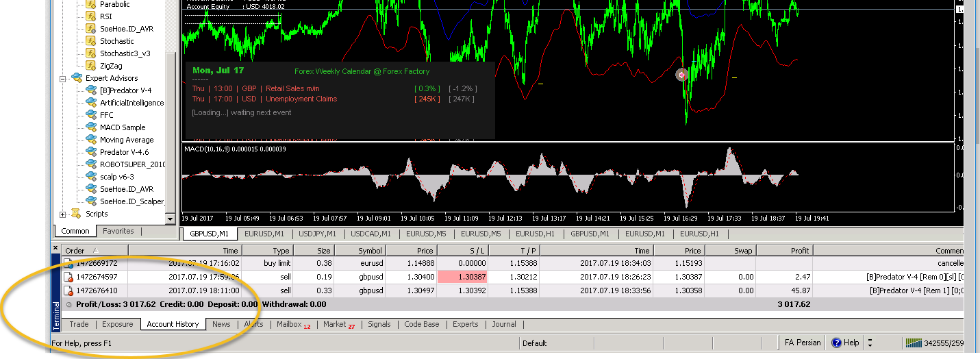Click the MACD Sample expert advisor icon
Viewport: 980px width, 359px height.
90,127
